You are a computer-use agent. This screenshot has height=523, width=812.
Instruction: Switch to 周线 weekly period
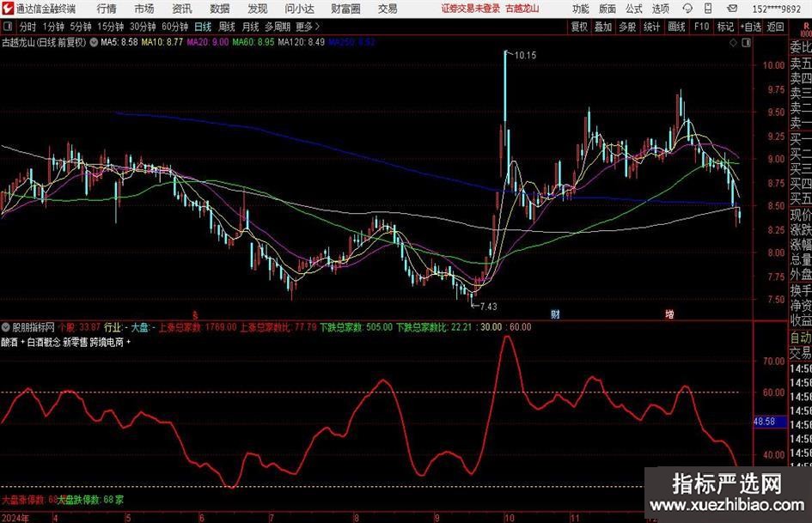tap(227, 27)
